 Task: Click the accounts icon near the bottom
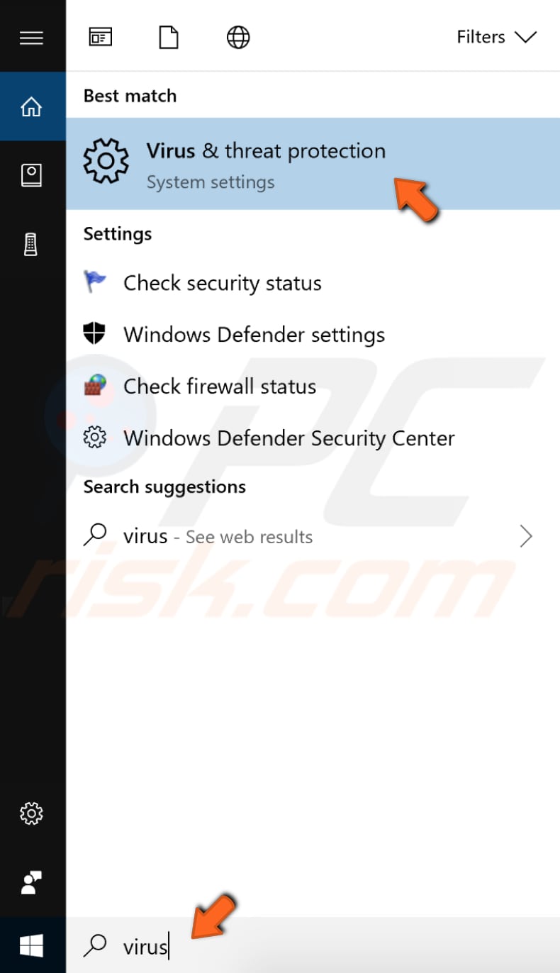tap(31, 884)
